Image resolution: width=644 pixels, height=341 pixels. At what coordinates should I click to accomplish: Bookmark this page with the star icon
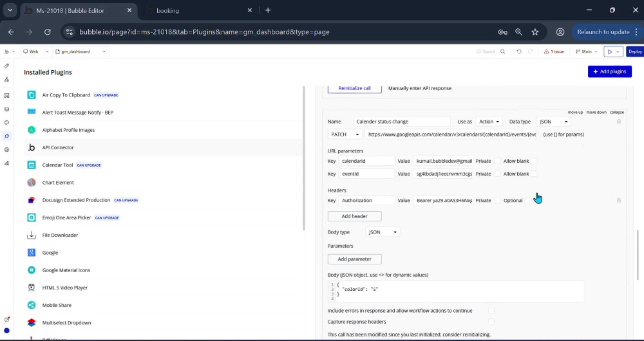(x=535, y=32)
